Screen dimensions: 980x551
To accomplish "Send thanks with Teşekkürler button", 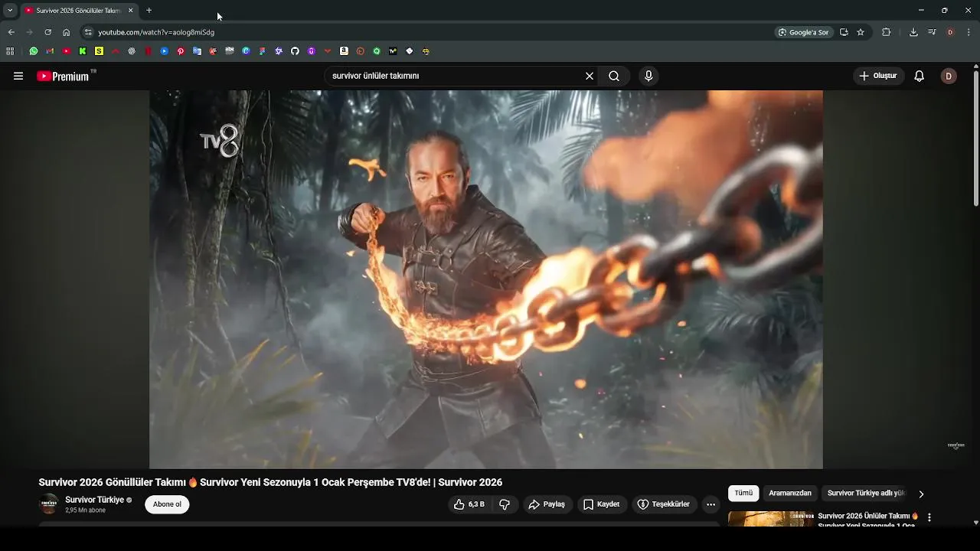I will coord(665,504).
